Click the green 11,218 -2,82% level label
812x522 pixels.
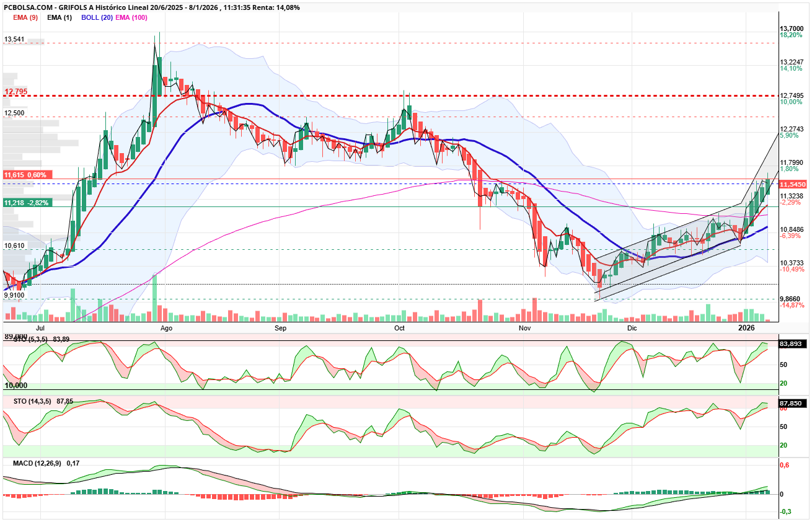(x=26, y=203)
